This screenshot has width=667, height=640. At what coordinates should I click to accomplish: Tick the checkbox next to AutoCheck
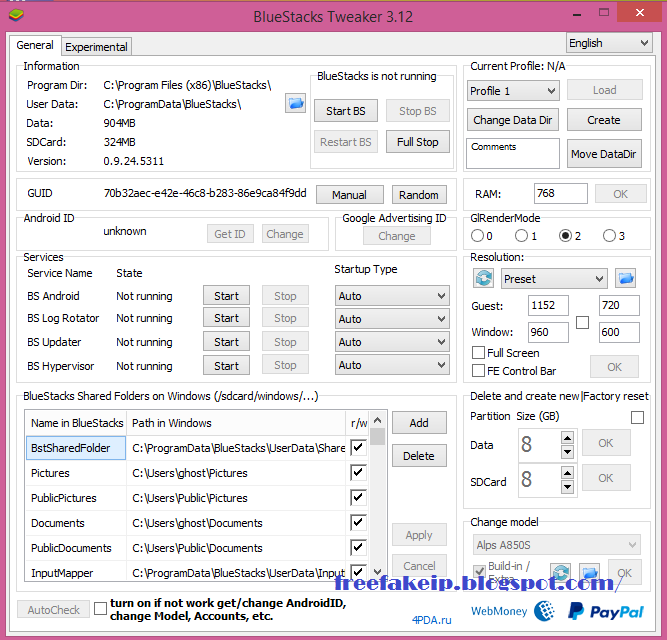100,609
